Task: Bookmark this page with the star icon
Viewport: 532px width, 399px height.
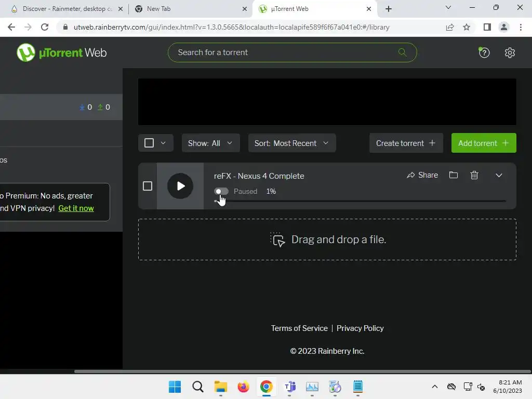Action: 467,27
